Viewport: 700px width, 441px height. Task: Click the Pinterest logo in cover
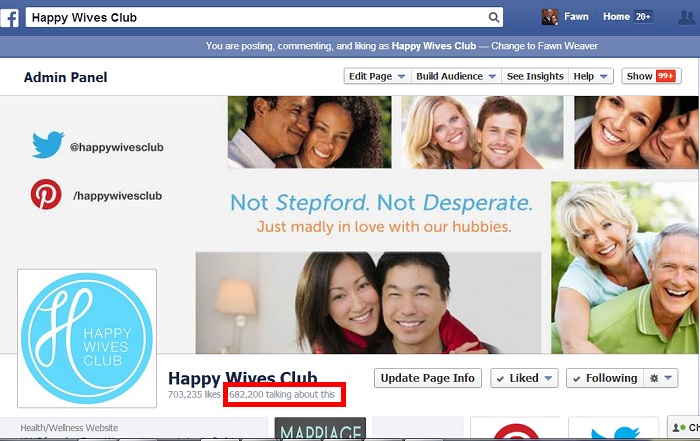[x=46, y=194]
